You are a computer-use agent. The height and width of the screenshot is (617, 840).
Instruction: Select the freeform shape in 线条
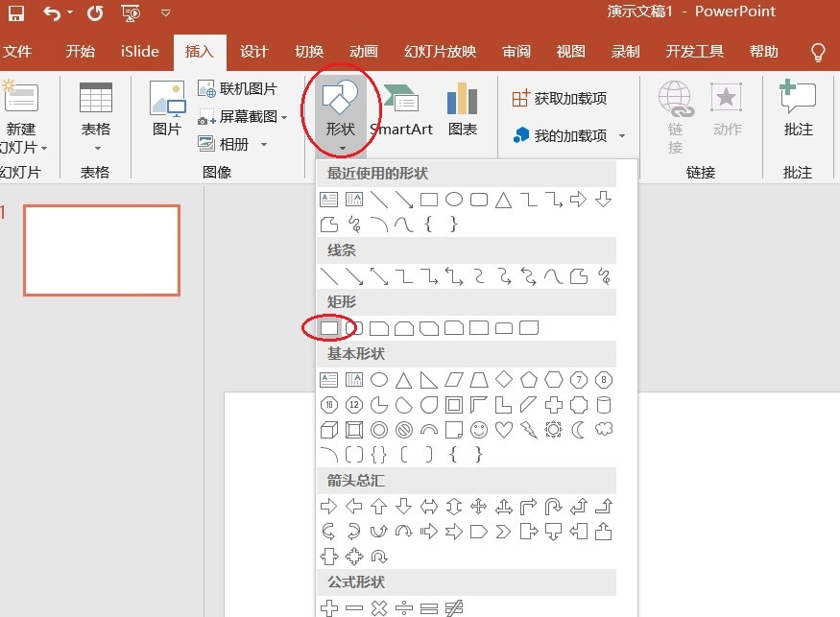pos(579,276)
